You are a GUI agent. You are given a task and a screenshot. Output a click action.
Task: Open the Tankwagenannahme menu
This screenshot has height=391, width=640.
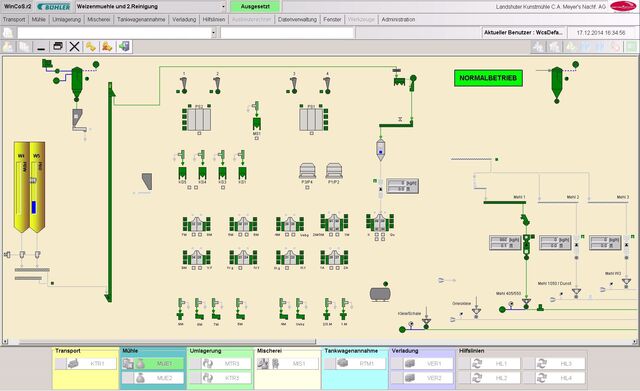141,20
